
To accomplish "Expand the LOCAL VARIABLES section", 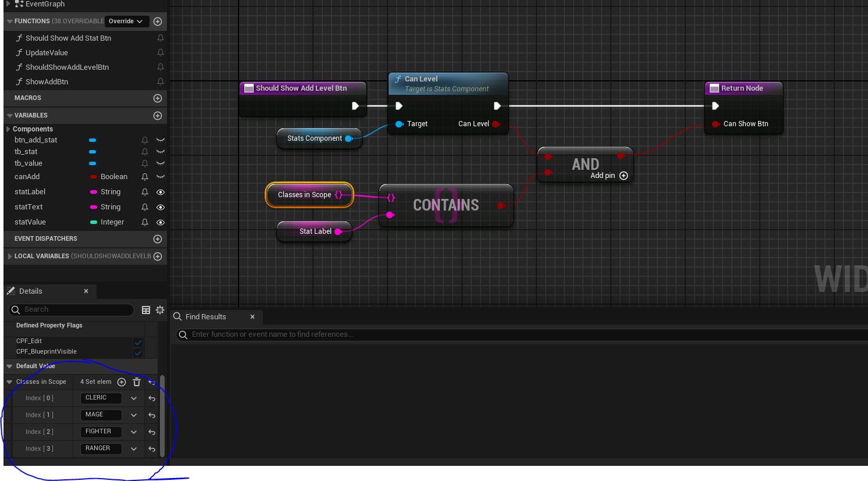I will pyautogui.click(x=10, y=256).
